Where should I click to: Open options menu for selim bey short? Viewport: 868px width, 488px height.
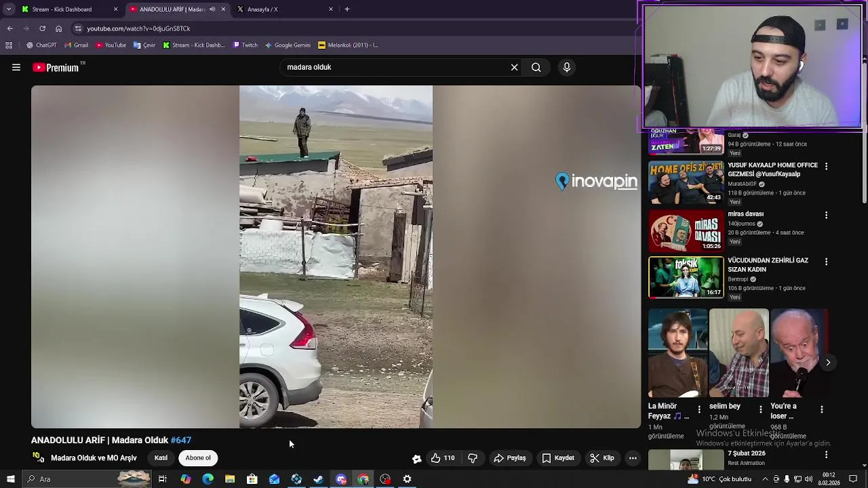pos(760,409)
